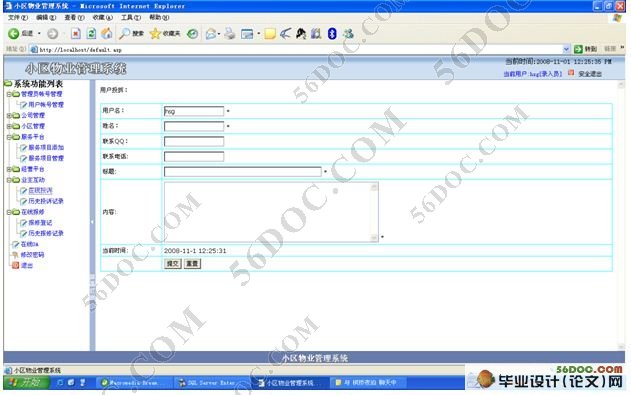Click the Edit page toolbar icon
Screen dimensions: 631x395
[247, 34]
